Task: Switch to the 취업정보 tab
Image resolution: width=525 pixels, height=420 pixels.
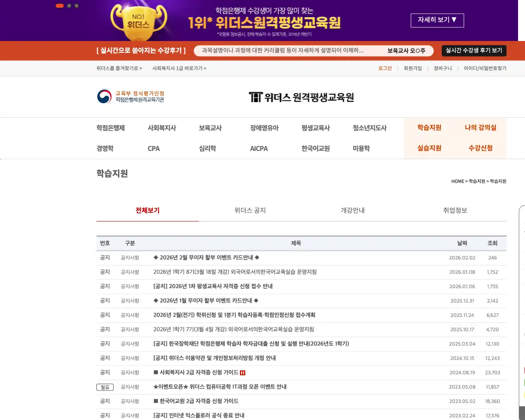Action: pyautogui.click(x=455, y=210)
